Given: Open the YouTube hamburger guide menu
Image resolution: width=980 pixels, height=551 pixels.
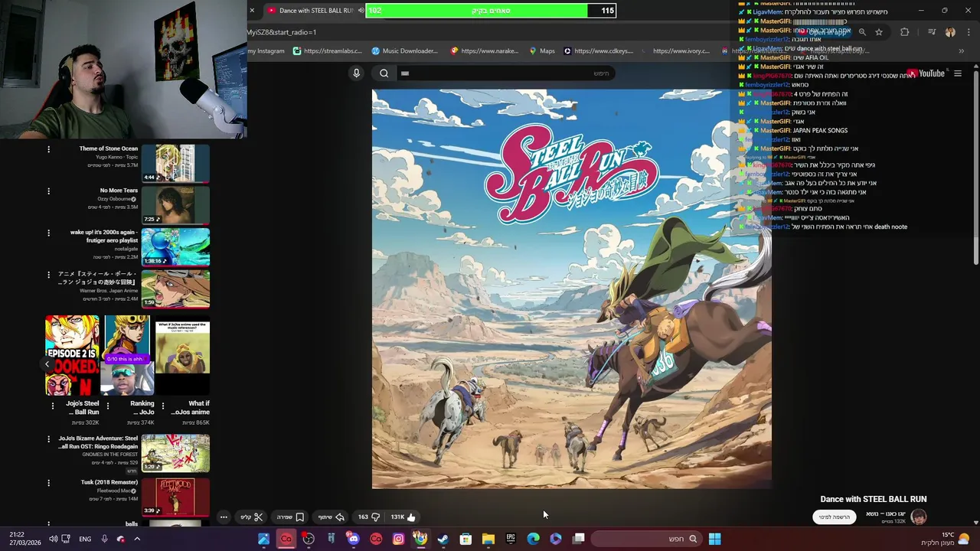Looking at the screenshot, I should click(958, 73).
